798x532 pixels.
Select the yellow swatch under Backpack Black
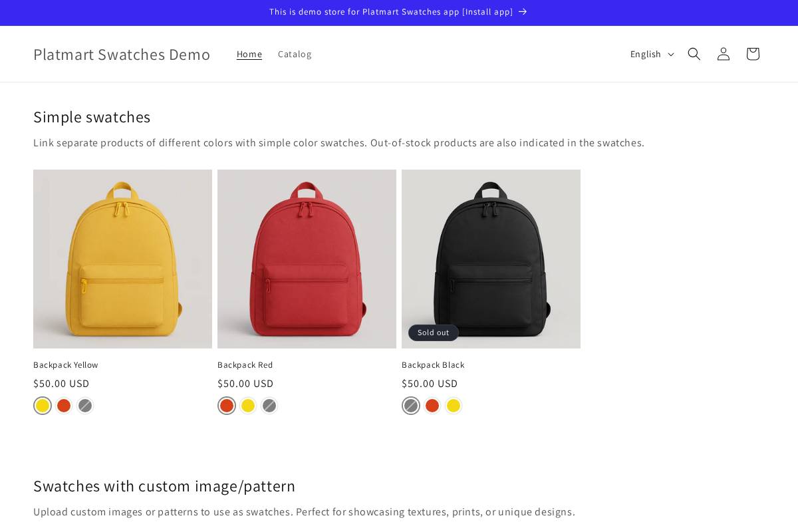[x=454, y=406]
